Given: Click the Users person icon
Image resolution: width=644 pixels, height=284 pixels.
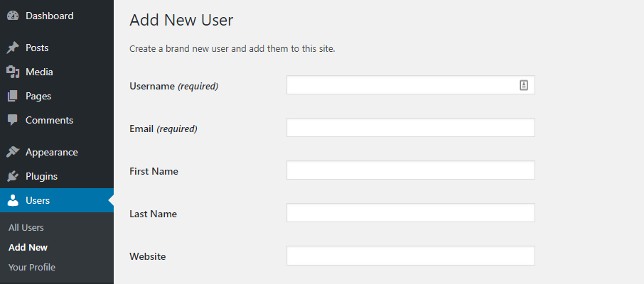Looking at the screenshot, I should point(13,200).
